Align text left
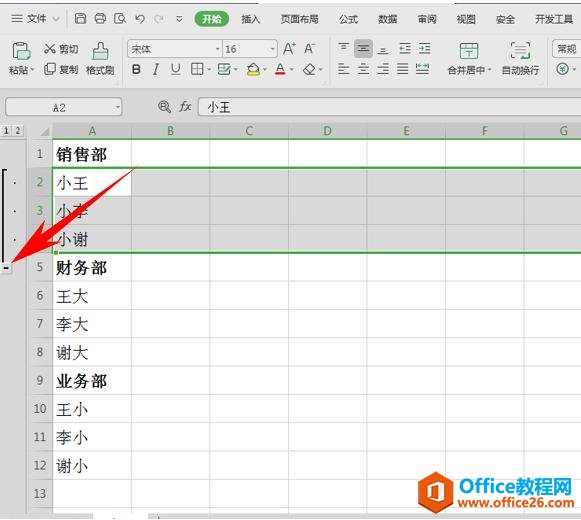Screen dimensions: 581x520 [x=344, y=69]
